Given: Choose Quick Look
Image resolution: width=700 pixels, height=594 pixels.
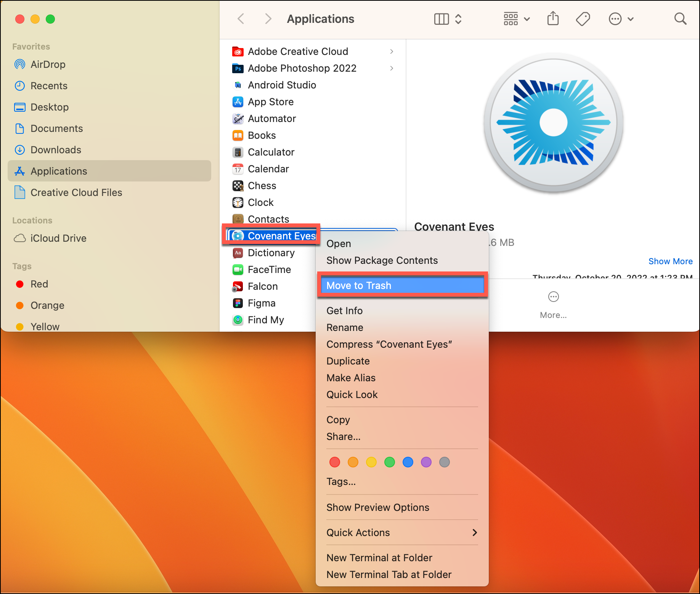Looking at the screenshot, I should coord(402,395).
